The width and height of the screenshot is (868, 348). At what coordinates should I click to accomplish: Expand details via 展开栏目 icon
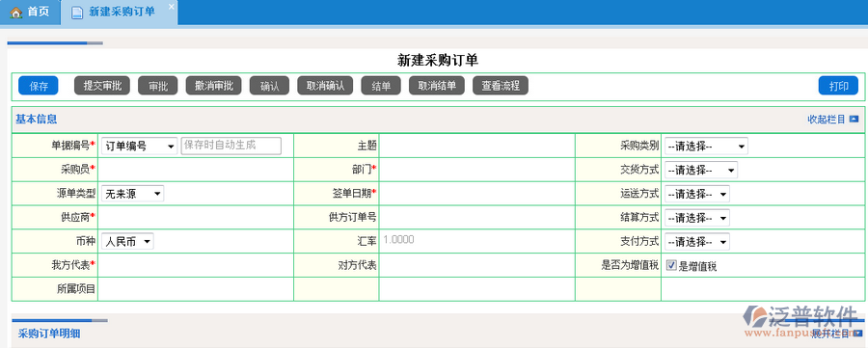[857, 333]
